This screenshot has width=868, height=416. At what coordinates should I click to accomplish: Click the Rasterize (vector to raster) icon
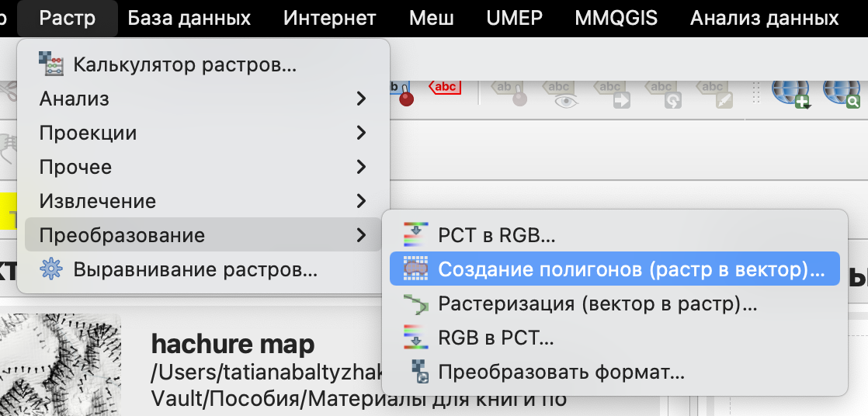pos(416,303)
